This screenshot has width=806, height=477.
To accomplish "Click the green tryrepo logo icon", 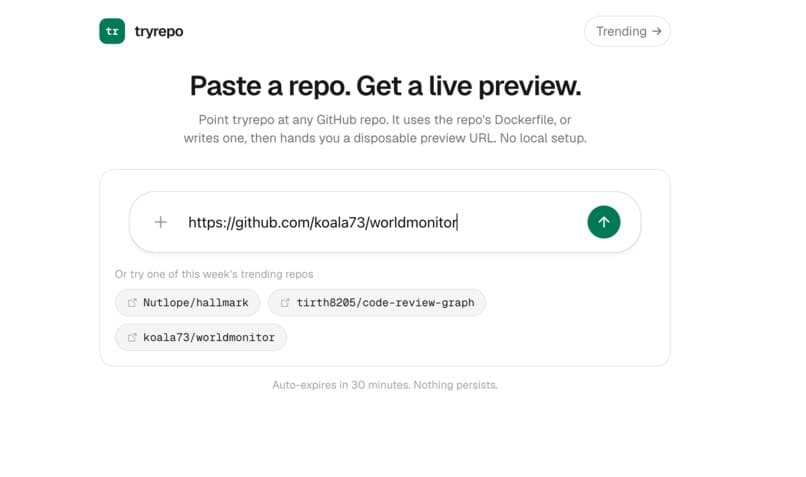I will pyautogui.click(x=112, y=31).
